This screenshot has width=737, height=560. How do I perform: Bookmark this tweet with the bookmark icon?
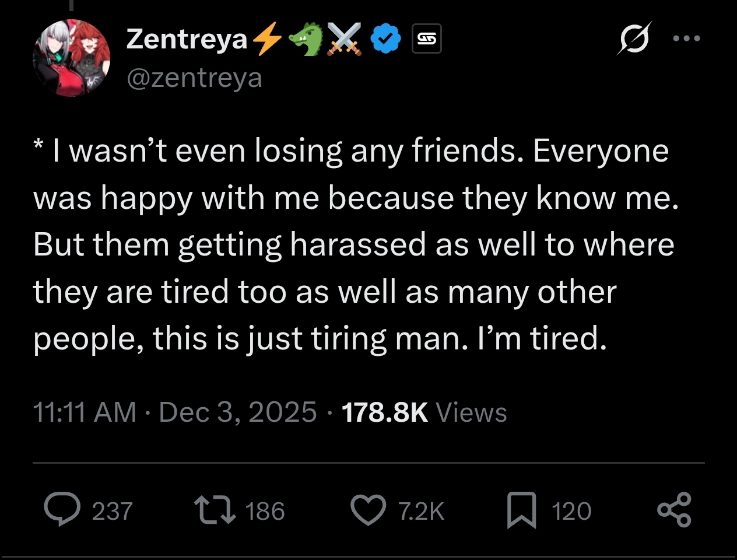click(x=521, y=510)
